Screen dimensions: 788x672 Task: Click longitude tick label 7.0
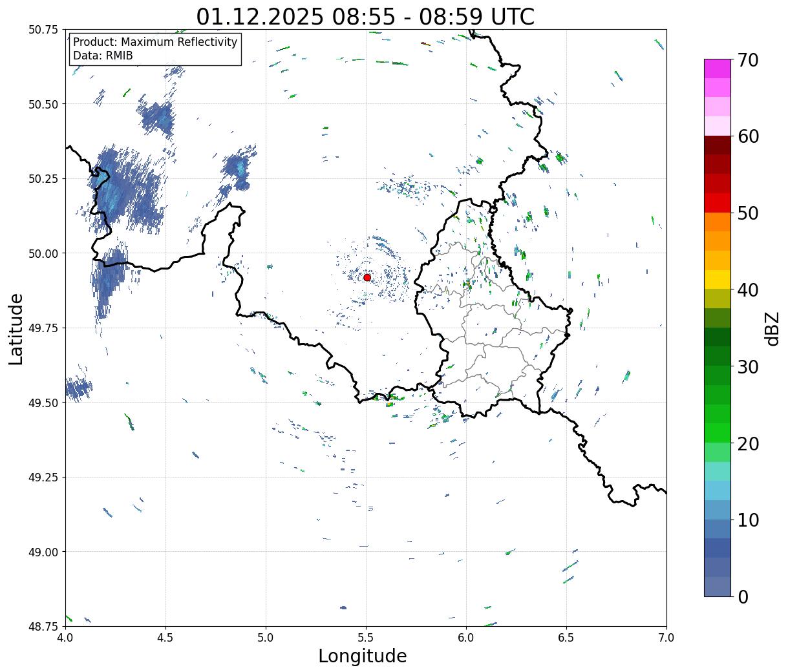pos(666,638)
